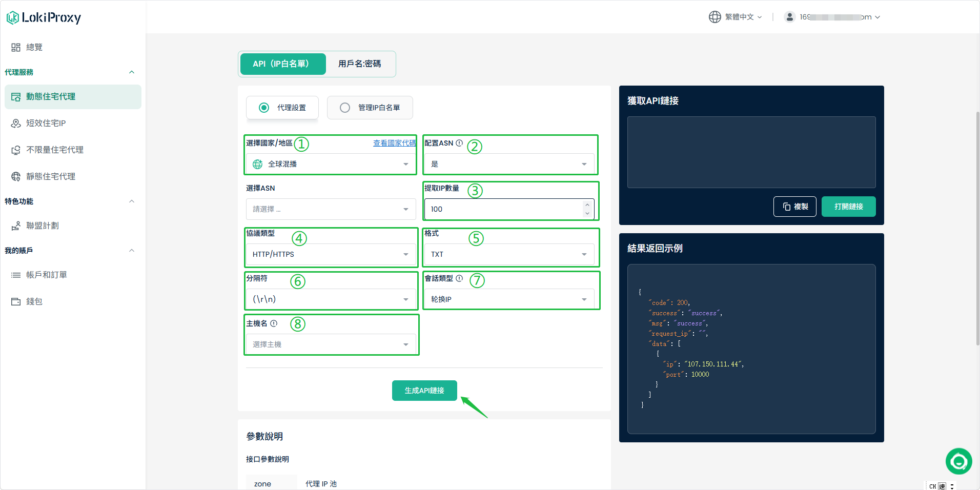
Task: Click the user avatar icon
Action: [x=790, y=17]
